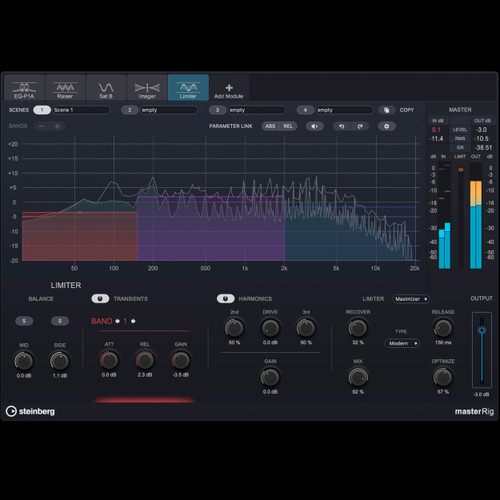Select scene 1 button
Image resolution: width=500 pixels, height=500 pixels.
point(42,110)
